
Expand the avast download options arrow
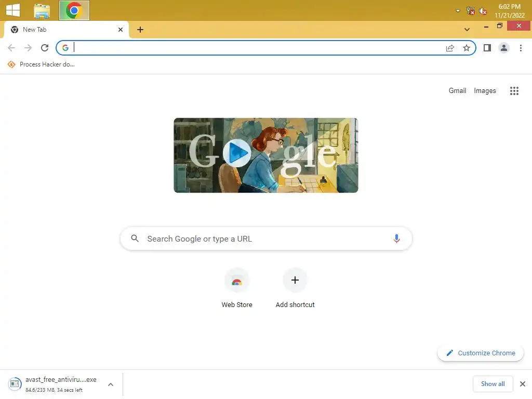point(111,384)
